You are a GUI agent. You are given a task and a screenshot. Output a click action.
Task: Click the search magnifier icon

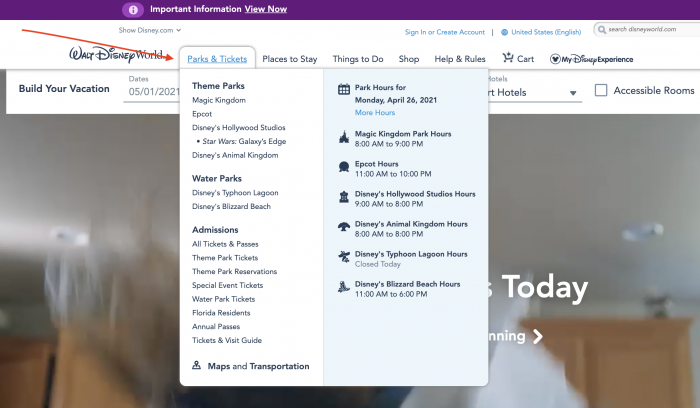(602, 29)
